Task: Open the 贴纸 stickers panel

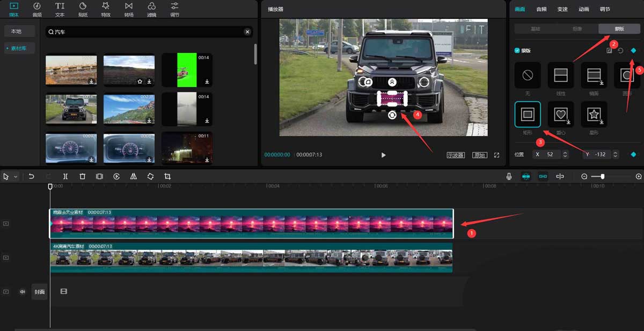Action: tap(83, 9)
